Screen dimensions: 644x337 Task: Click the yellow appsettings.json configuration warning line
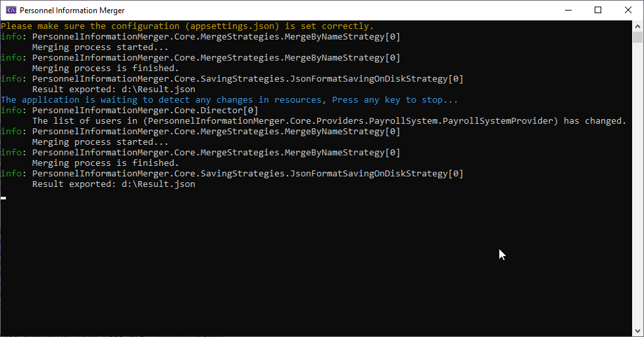(x=187, y=26)
